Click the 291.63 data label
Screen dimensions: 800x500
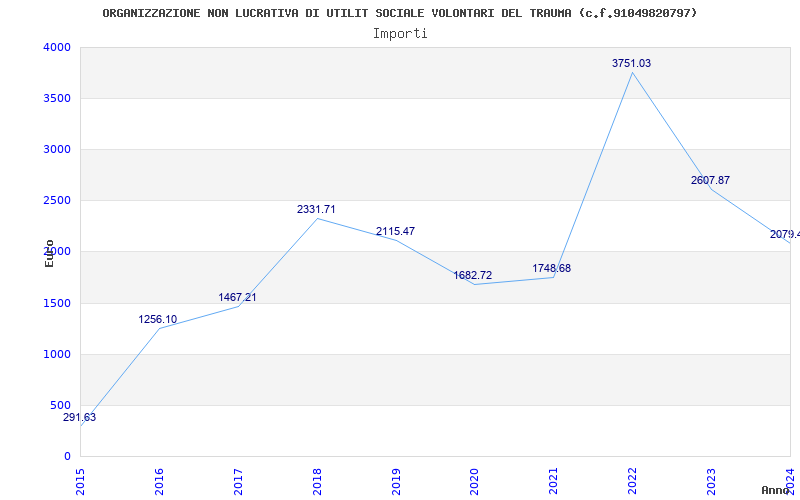tap(80, 417)
